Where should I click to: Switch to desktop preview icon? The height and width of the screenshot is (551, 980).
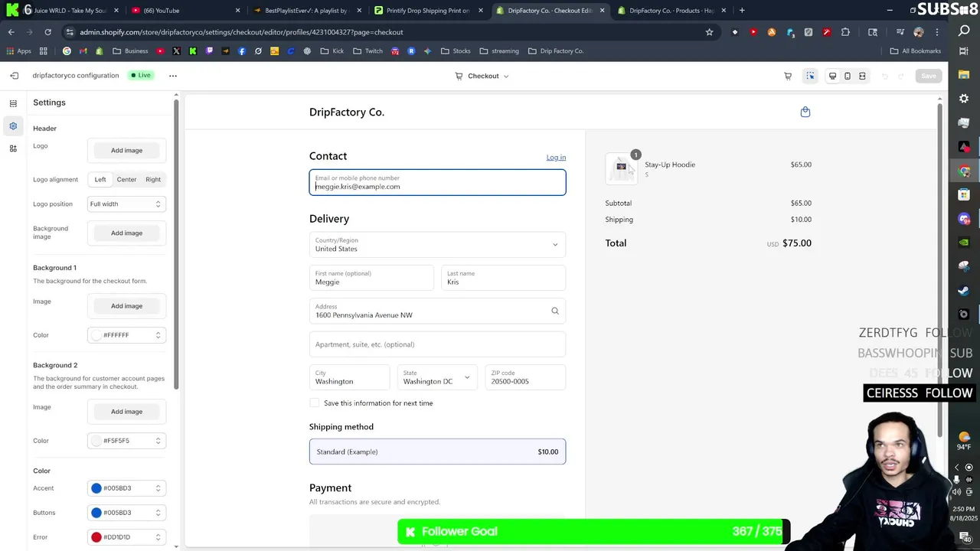(x=832, y=76)
